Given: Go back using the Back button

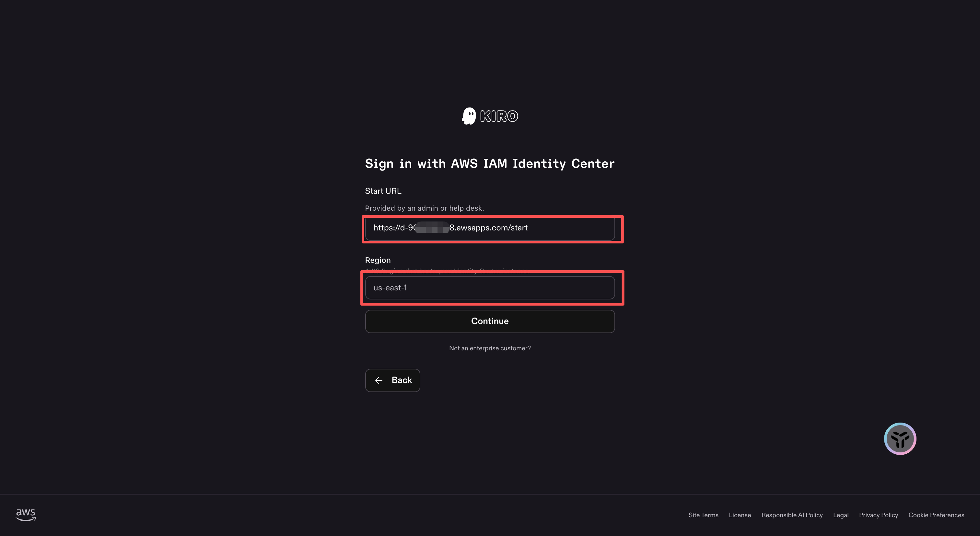Looking at the screenshot, I should [x=392, y=380].
